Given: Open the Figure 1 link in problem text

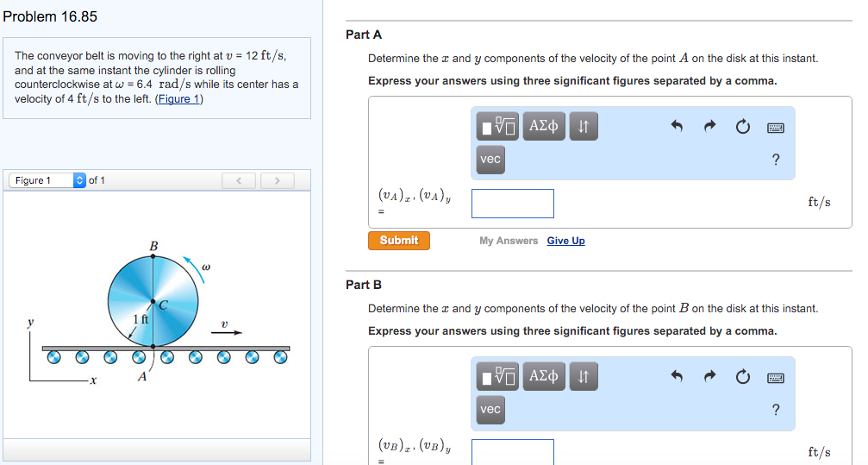Looking at the screenshot, I should click(x=178, y=98).
